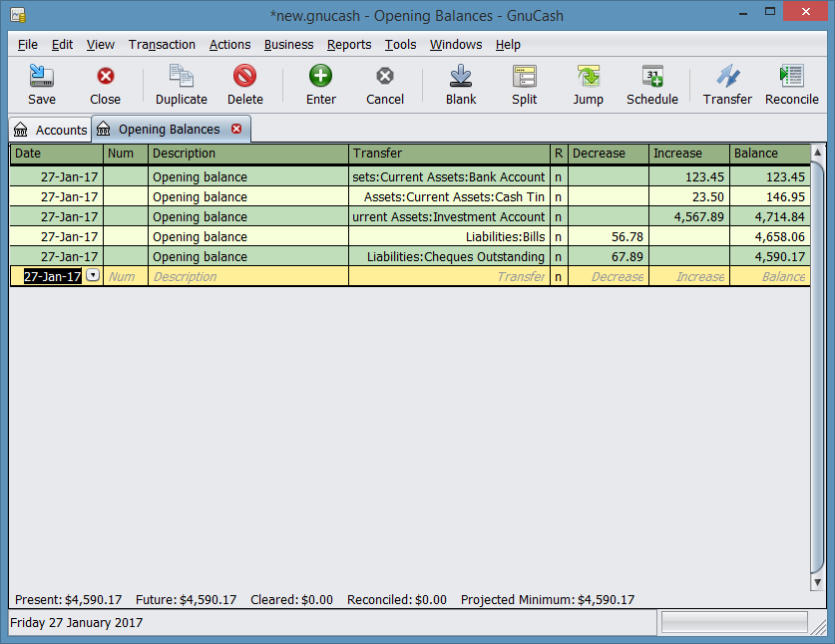835x644 pixels.
Task: Show transaction splits with the Split icon
Action: [x=525, y=76]
